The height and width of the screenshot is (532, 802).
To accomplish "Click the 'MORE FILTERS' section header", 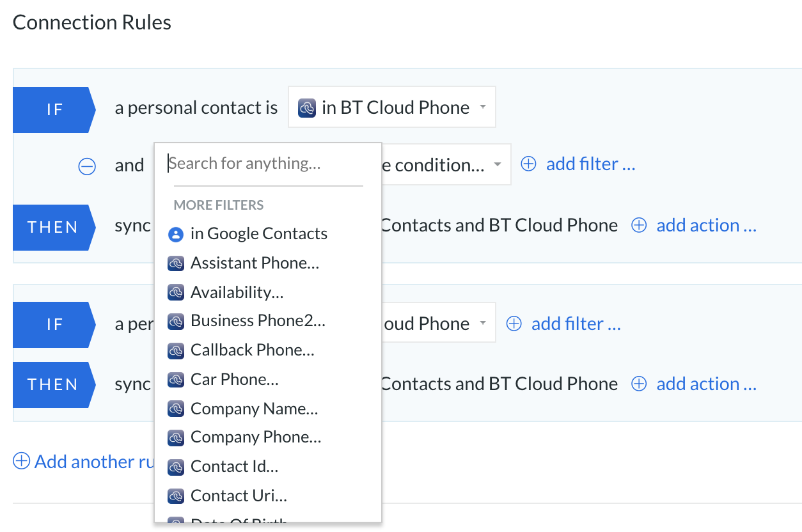I will coord(219,205).
